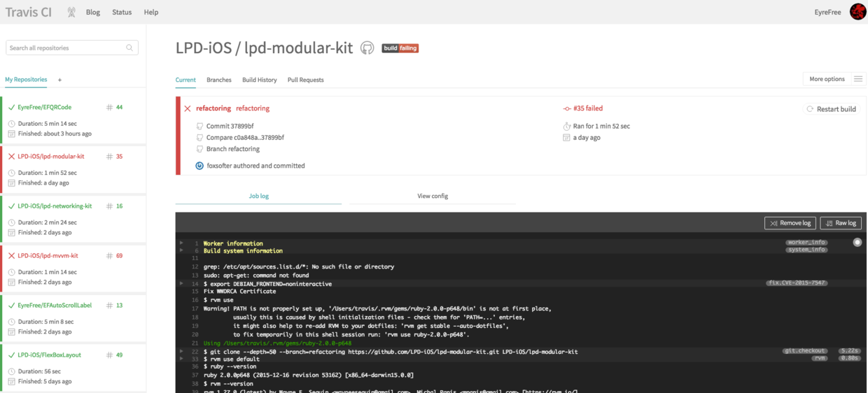The height and width of the screenshot is (393, 868).
Task: Switch to the Current tab
Action: coord(185,80)
